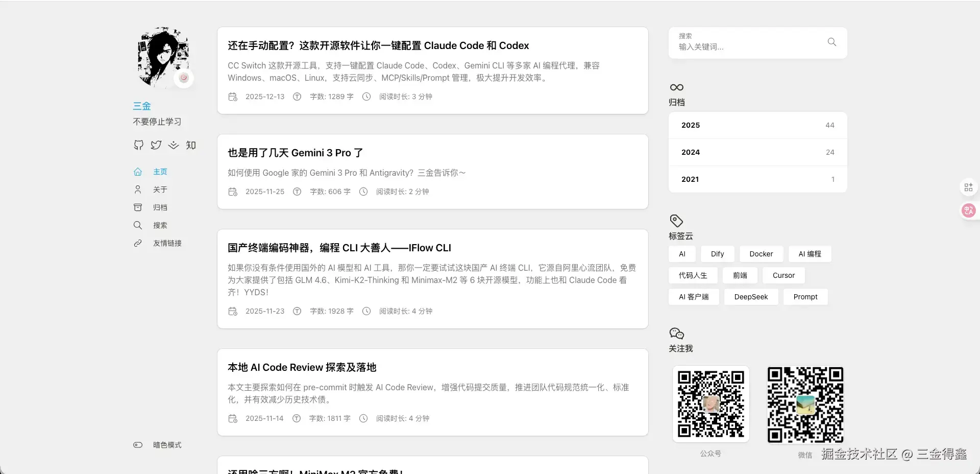Viewport: 980px width, 474px height.
Task: Select the Docker tag
Action: click(x=762, y=254)
